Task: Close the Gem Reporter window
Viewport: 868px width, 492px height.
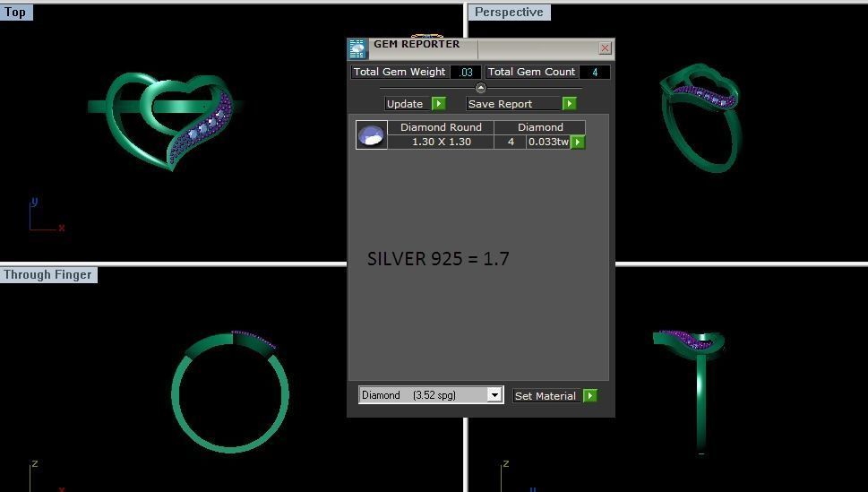Action: [605, 48]
